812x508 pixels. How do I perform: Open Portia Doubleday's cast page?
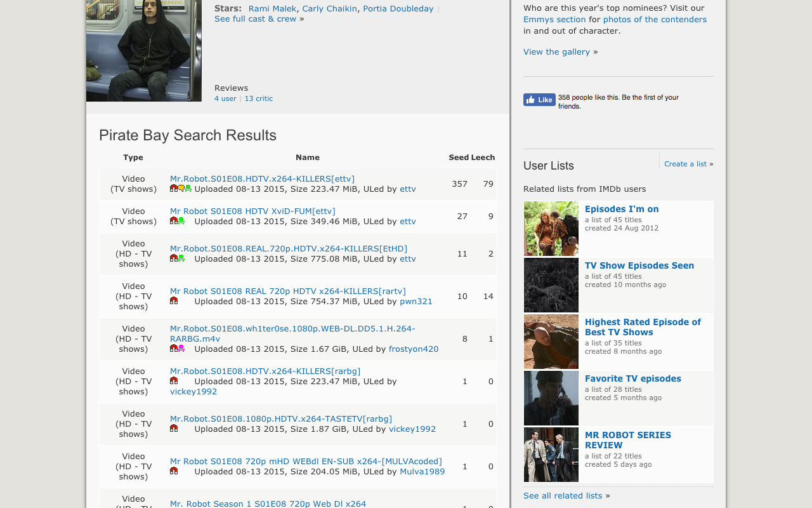click(x=398, y=8)
